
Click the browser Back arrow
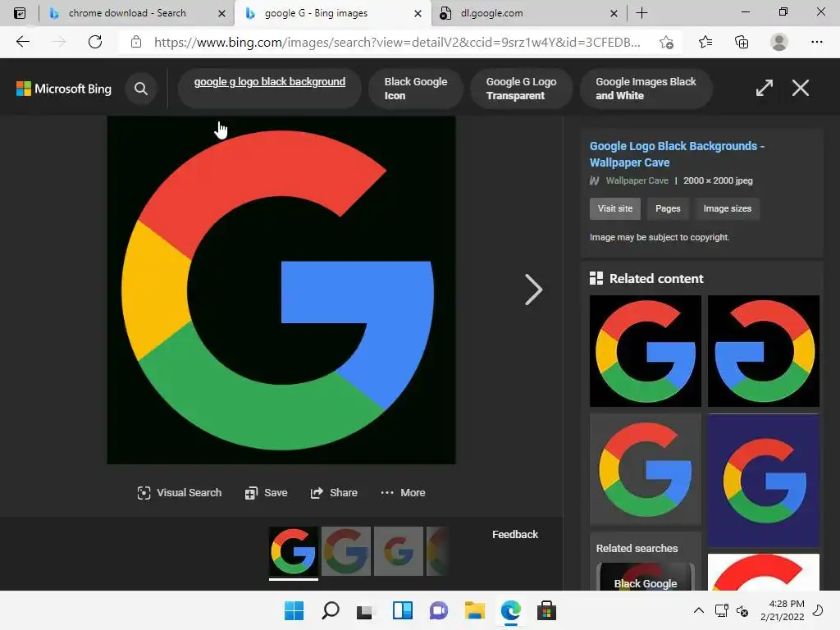(22, 42)
